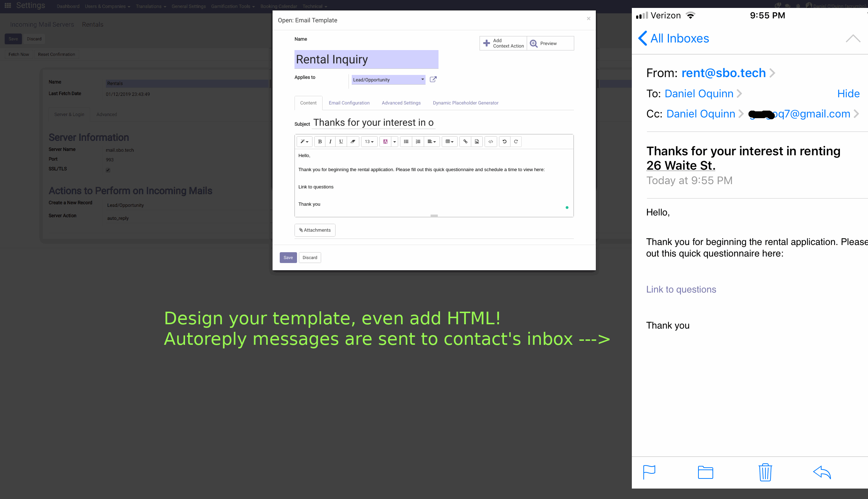868x499 pixels.
Task: Undo last edit in editor toolbar
Action: tap(504, 142)
